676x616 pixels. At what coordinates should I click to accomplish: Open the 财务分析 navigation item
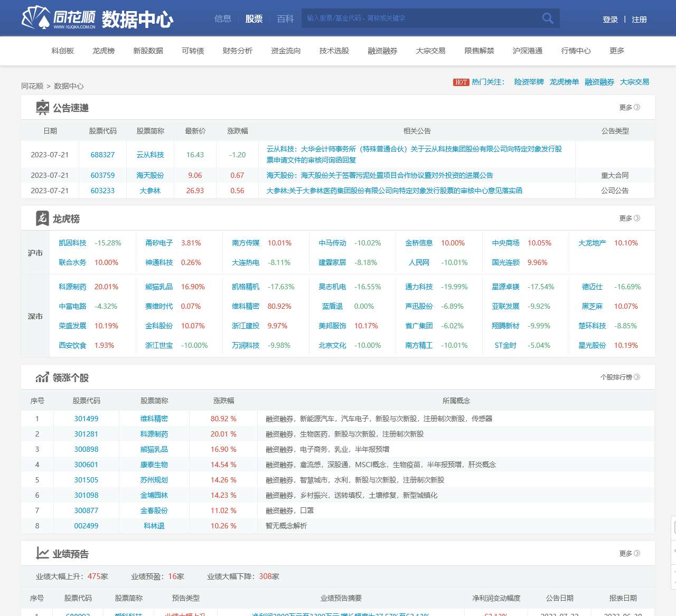238,51
